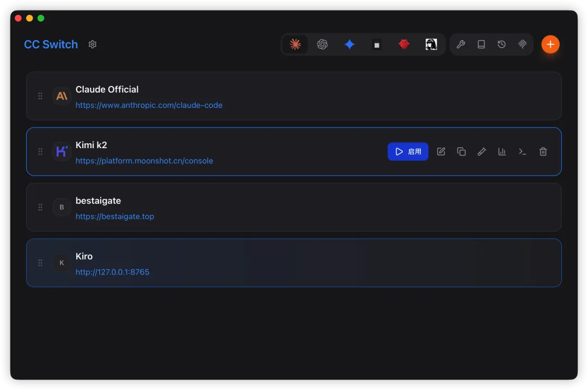Open the anthropic.com/claude-code link
The image size is (588, 390).
pos(149,105)
